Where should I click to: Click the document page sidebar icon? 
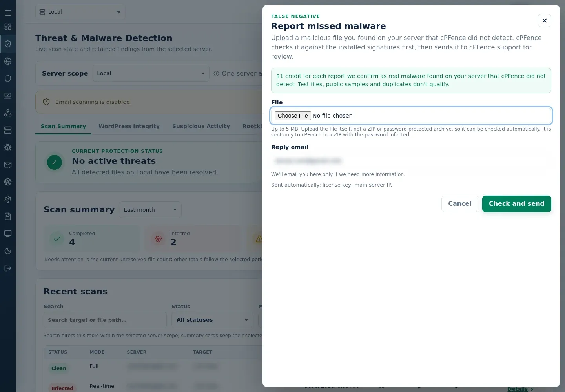click(8, 216)
